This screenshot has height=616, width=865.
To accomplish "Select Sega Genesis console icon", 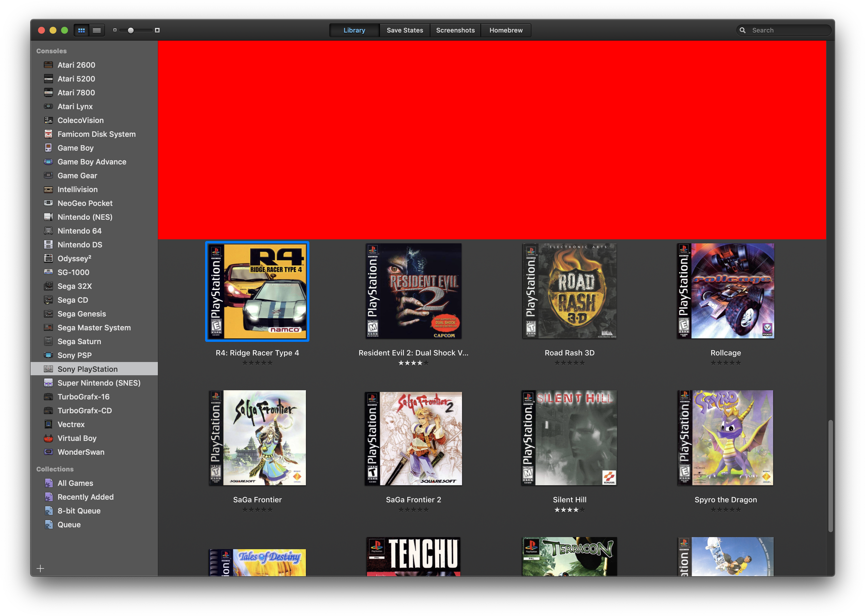I will [x=49, y=314].
